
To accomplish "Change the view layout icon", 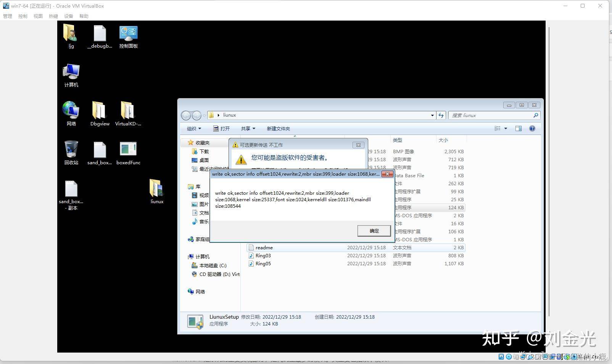I will tap(498, 128).
